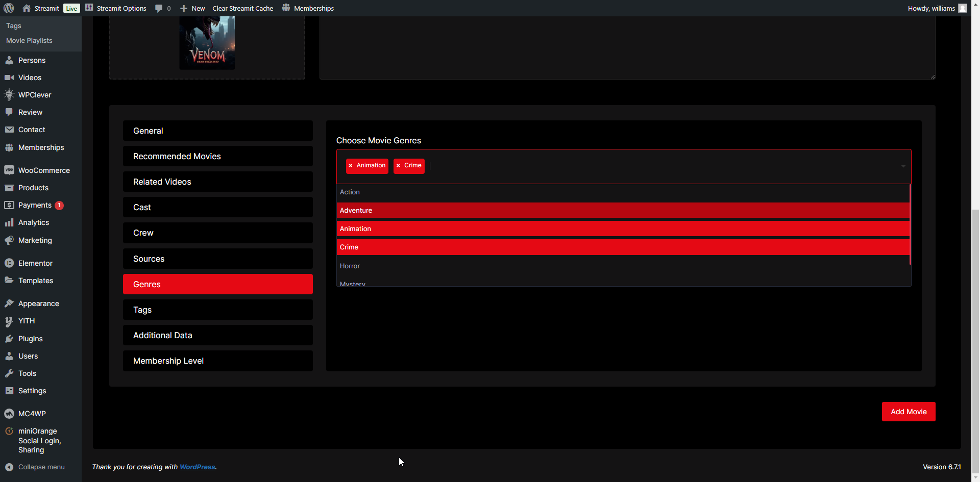Screen dimensions: 980x482
Task: Select Horror in genre list
Action: click(x=623, y=266)
